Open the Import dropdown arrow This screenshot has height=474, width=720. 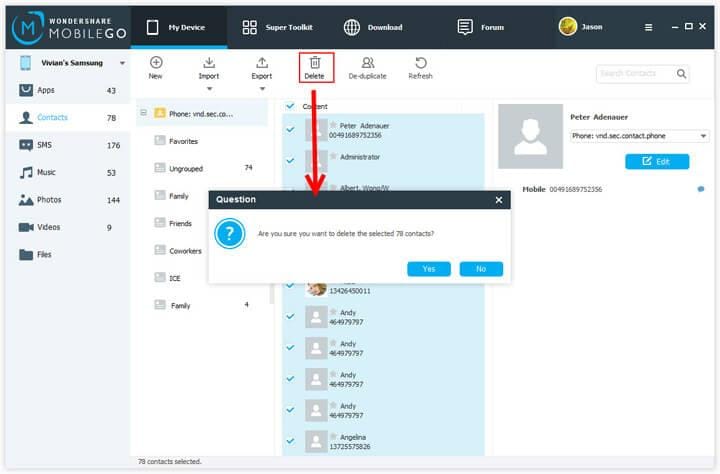tap(209, 89)
